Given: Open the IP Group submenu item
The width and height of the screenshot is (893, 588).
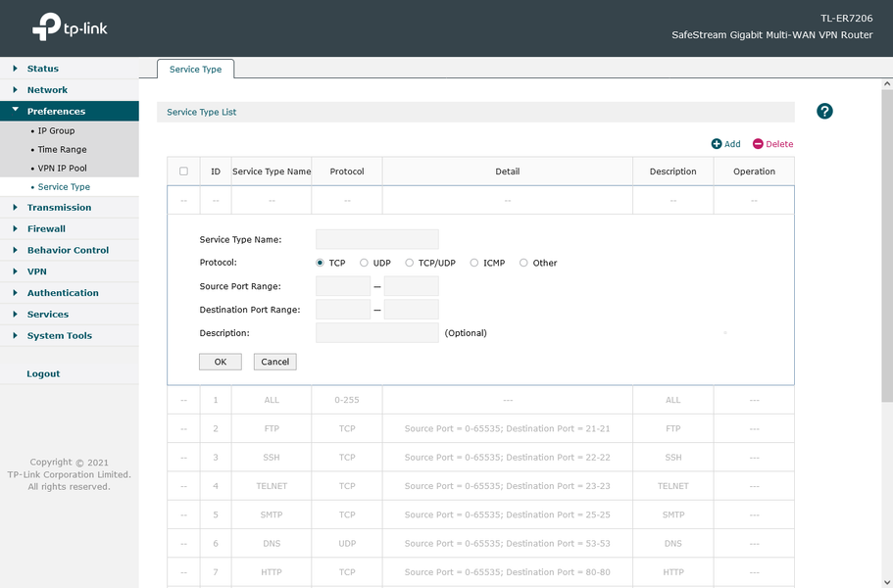Looking at the screenshot, I should (56, 131).
